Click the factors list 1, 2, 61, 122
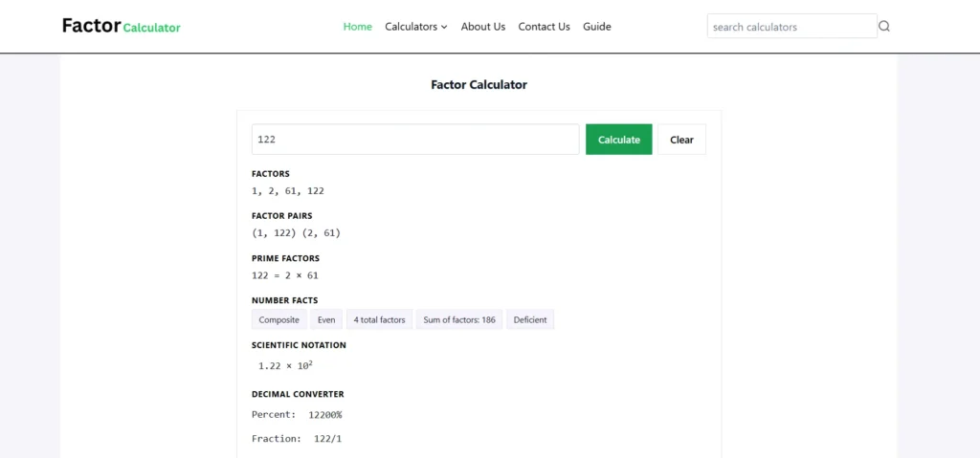Image resolution: width=980 pixels, height=458 pixels. coord(288,191)
